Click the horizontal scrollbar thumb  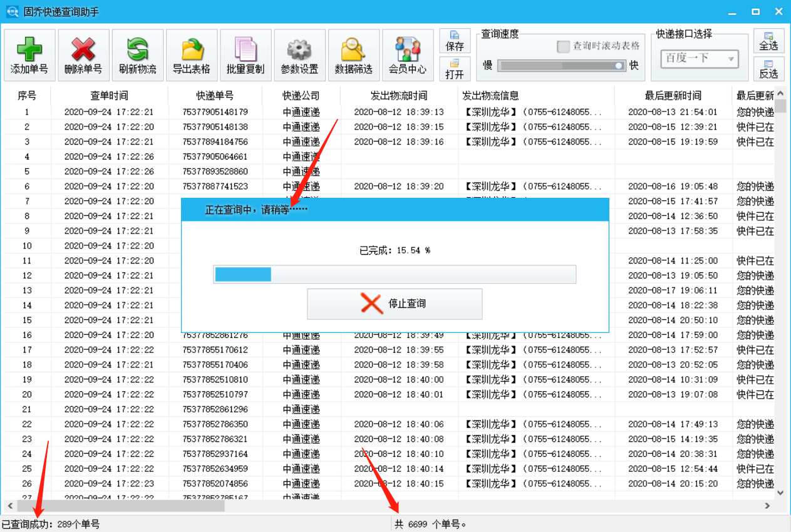121,506
